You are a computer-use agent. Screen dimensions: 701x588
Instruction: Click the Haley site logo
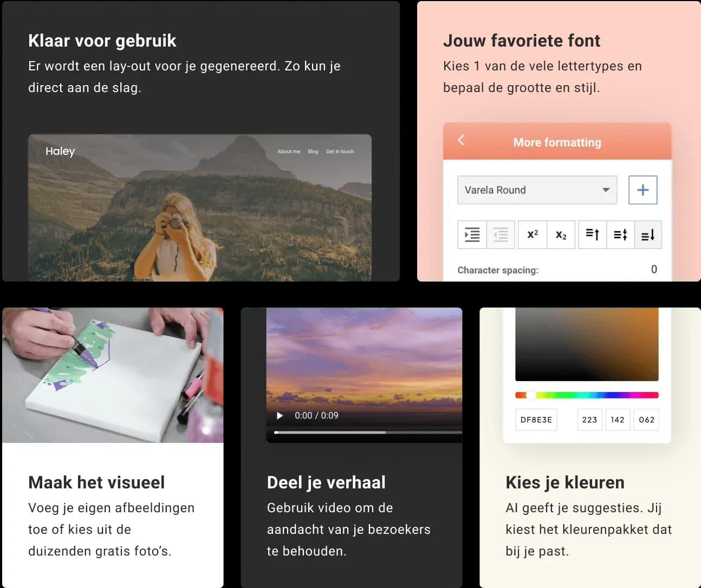pos(60,152)
